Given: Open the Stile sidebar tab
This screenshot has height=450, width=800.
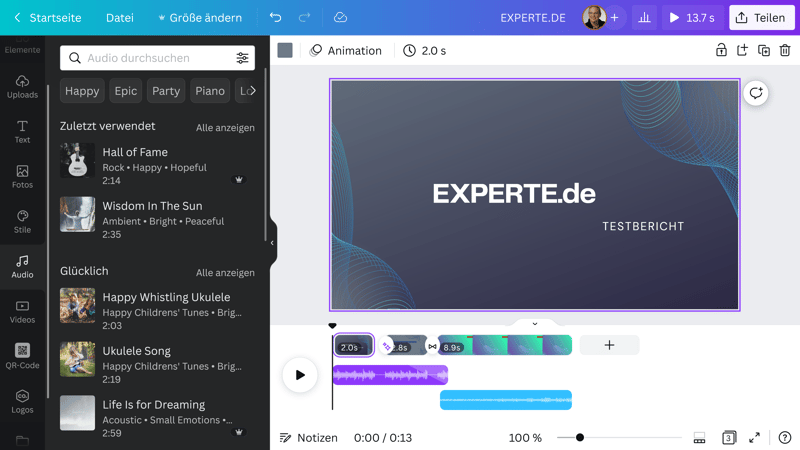Looking at the screenshot, I should [x=22, y=221].
